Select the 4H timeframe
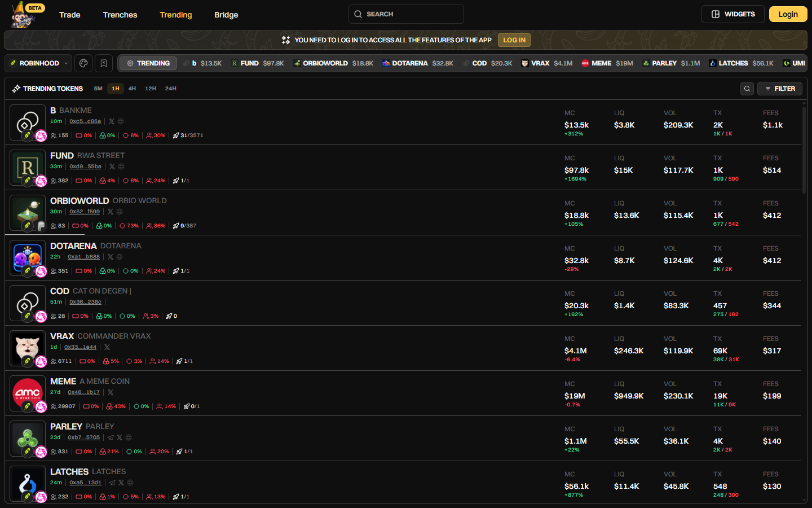This screenshot has width=812, height=508. 132,89
